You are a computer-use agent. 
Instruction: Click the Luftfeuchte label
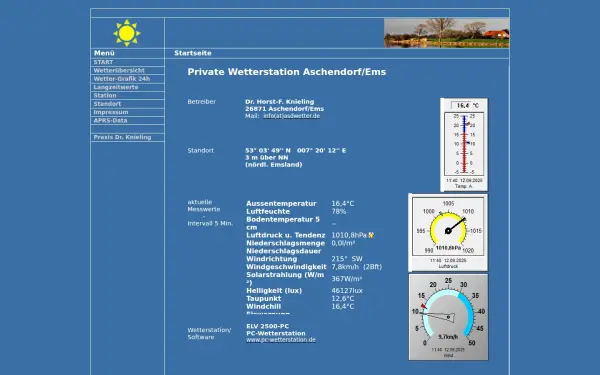268,212
